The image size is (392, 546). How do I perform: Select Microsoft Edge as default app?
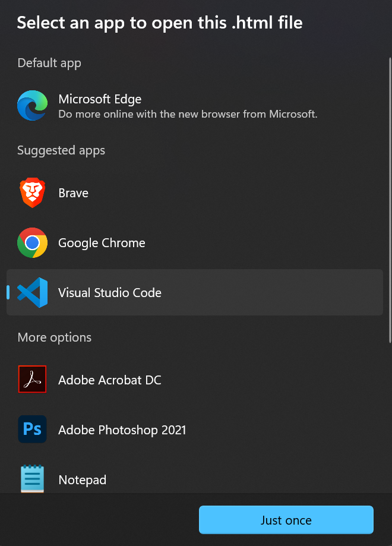pos(195,106)
